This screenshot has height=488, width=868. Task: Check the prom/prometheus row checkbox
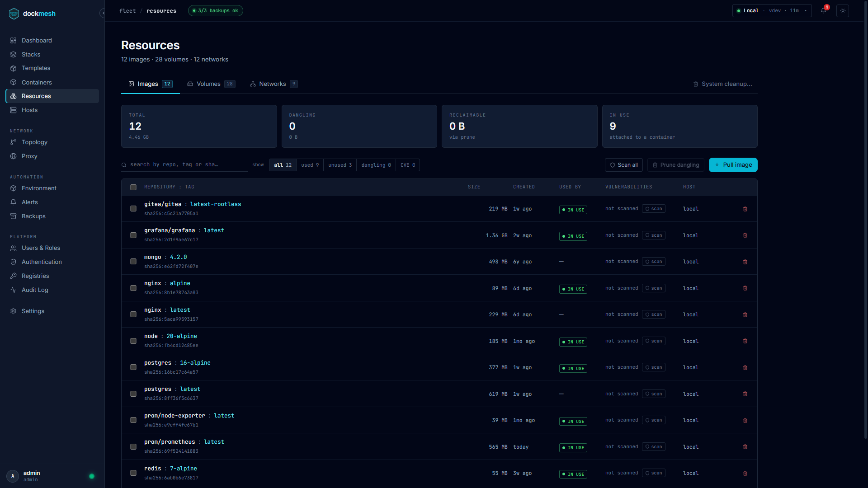point(133,447)
